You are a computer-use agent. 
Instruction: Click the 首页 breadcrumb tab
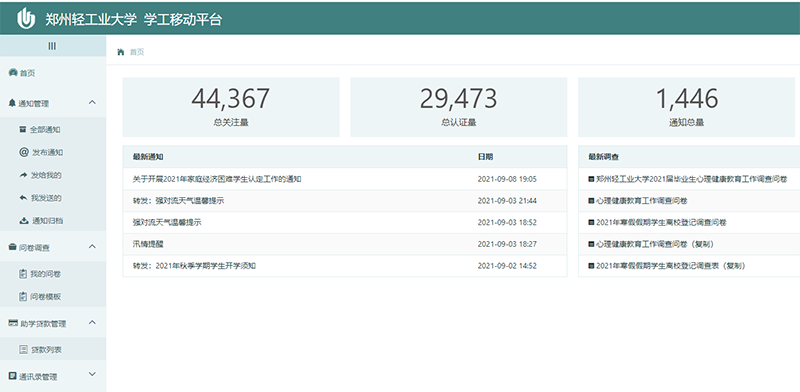pyautogui.click(x=137, y=52)
